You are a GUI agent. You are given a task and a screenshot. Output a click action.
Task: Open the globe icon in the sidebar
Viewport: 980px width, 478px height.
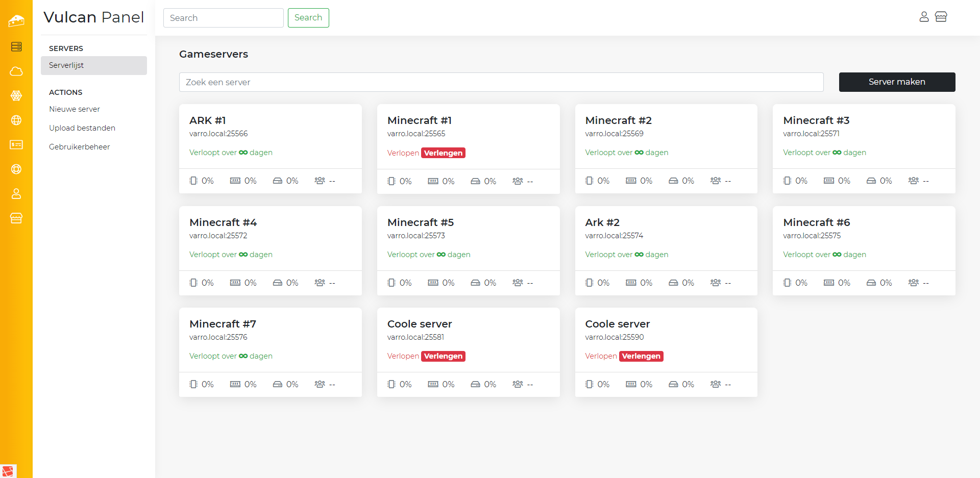point(16,120)
